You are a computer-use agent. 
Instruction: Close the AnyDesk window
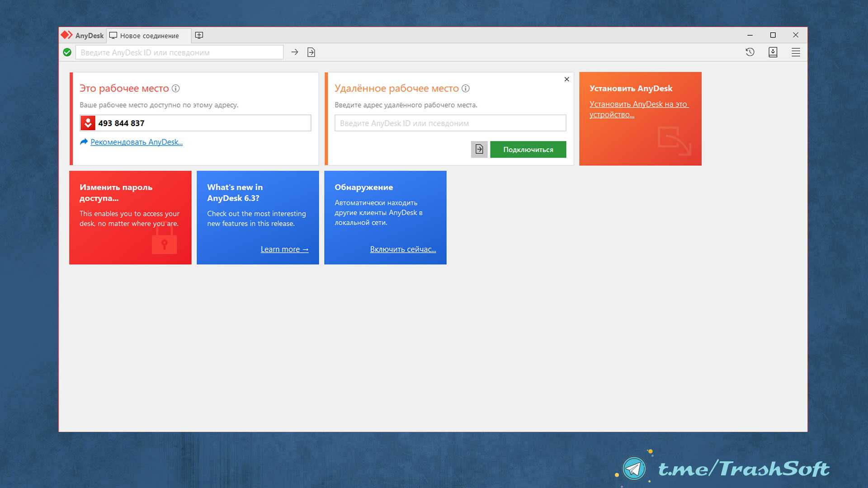point(796,35)
